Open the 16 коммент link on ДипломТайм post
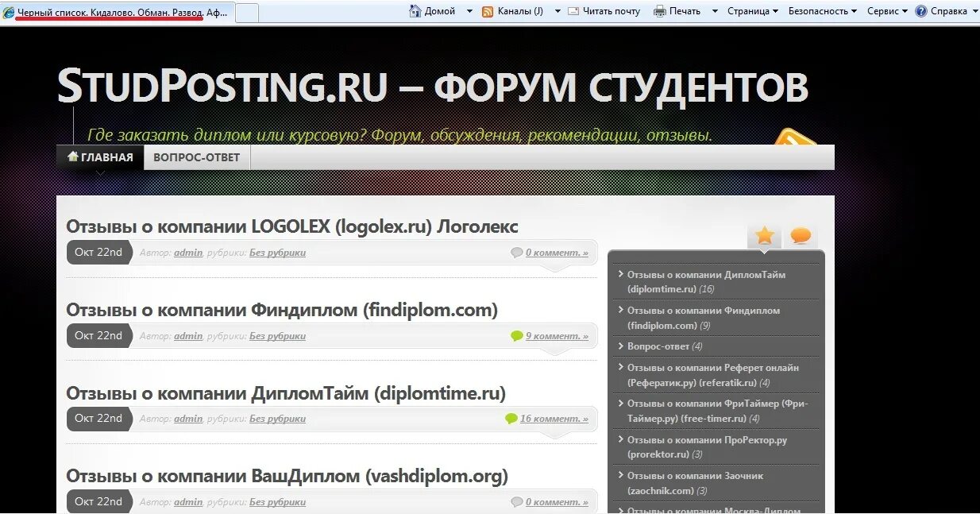Screen dimensions: 980x514 [556, 418]
